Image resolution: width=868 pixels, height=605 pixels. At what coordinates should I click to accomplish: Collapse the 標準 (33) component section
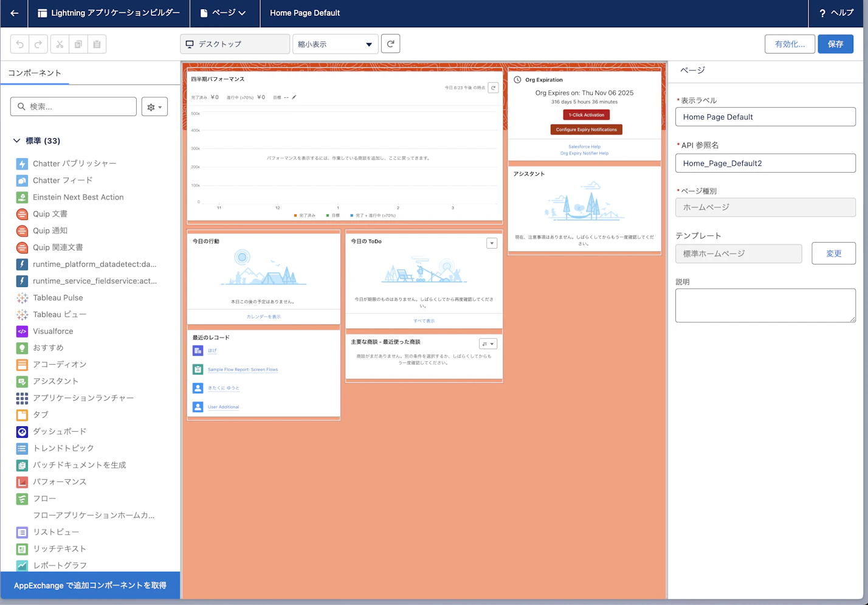click(17, 140)
